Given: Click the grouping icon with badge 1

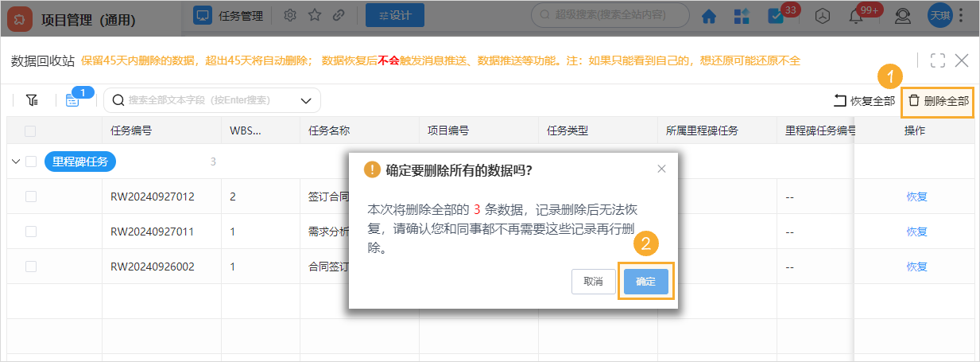Looking at the screenshot, I should [72, 101].
